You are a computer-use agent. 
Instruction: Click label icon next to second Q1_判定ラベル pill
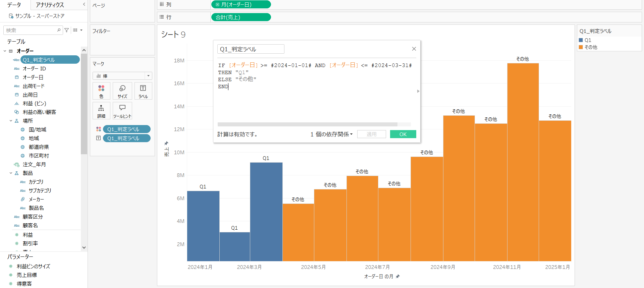(99, 138)
